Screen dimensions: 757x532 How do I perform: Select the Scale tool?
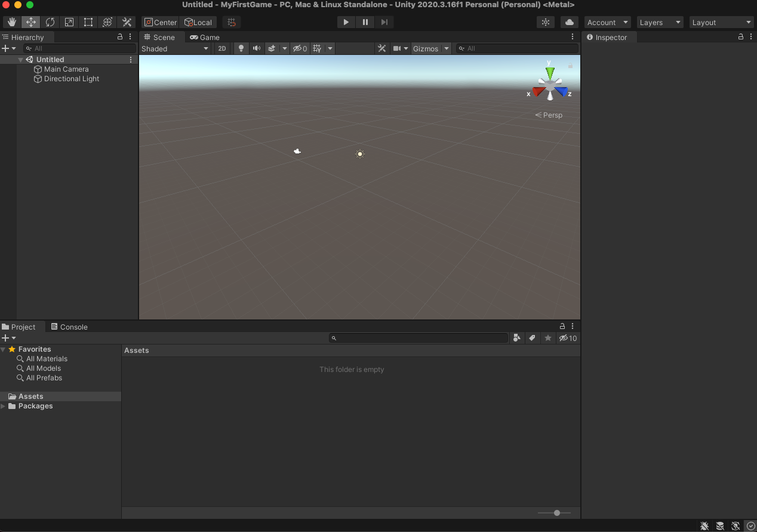[x=69, y=22]
